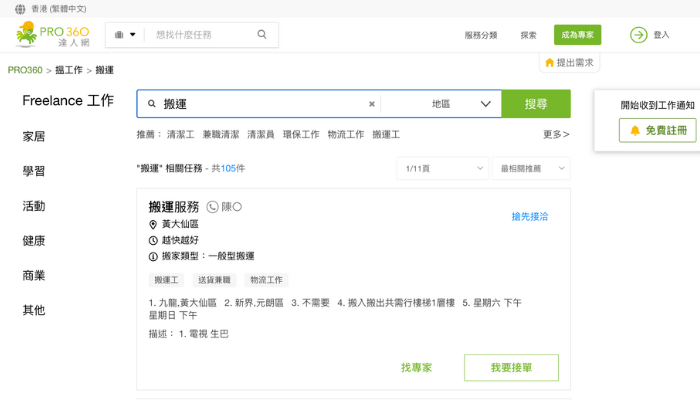Click the location pin icon by 黃大仙區

tap(153, 225)
